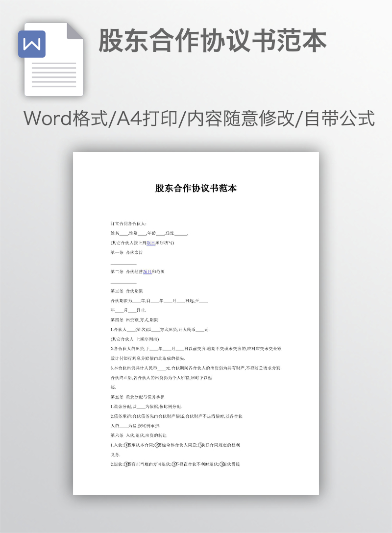392x533 pixels.
Task: Click the heading 第四条 出资额,方式,期限
Action: [x=134, y=320]
